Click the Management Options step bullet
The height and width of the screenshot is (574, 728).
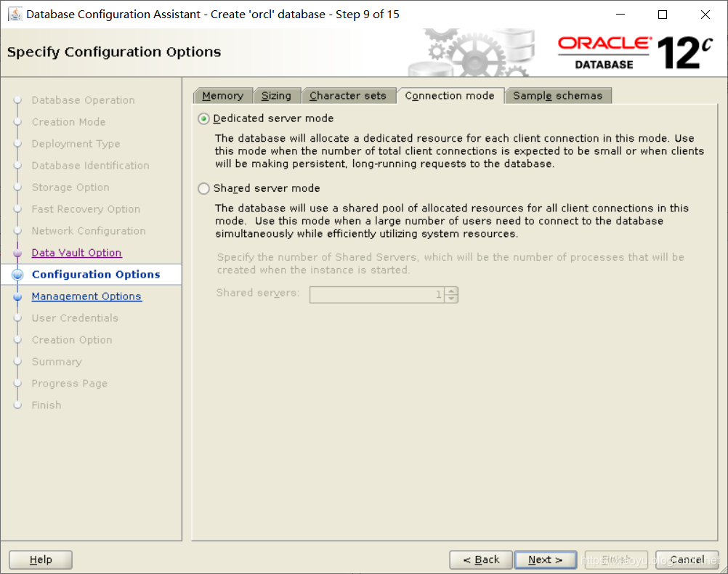[x=17, y=296]
